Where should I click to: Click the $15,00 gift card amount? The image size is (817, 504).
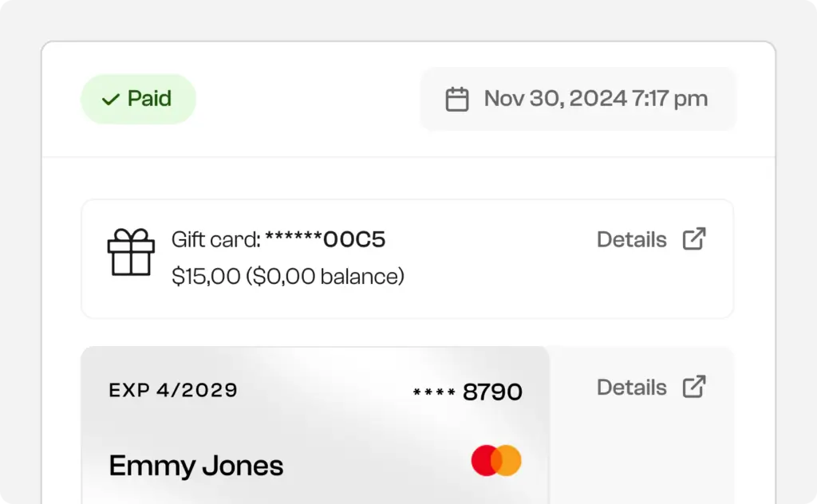point(206,277)
